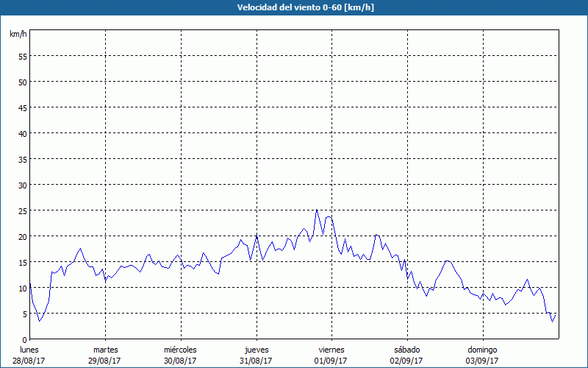Click the date label 03/09/17

[481, 361]
